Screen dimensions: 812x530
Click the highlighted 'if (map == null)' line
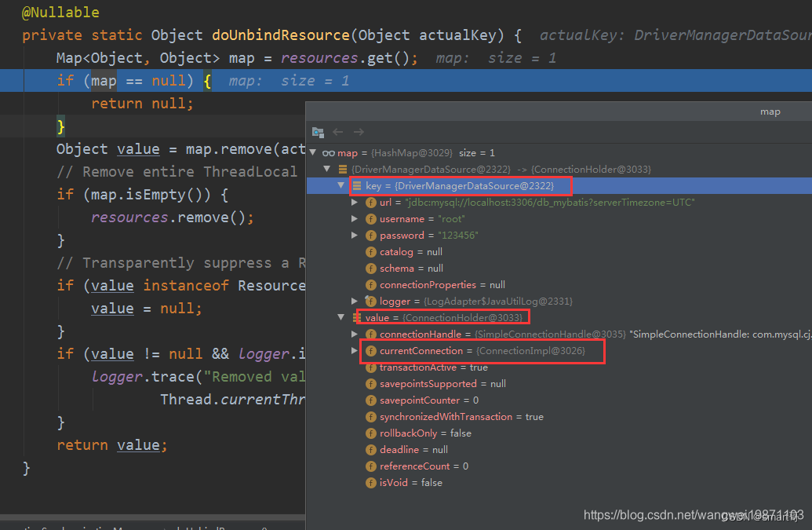[x=406, y=81]
